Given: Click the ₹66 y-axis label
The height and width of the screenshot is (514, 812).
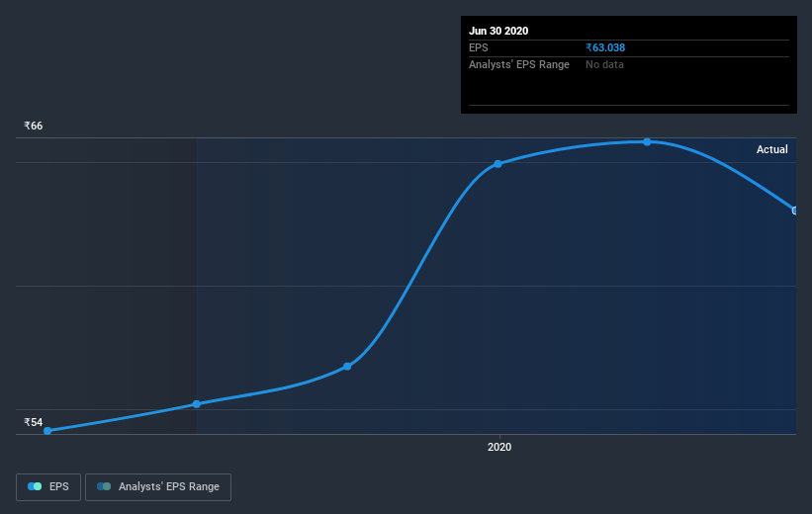Looking at the screenshot, I should pos(34,126).
